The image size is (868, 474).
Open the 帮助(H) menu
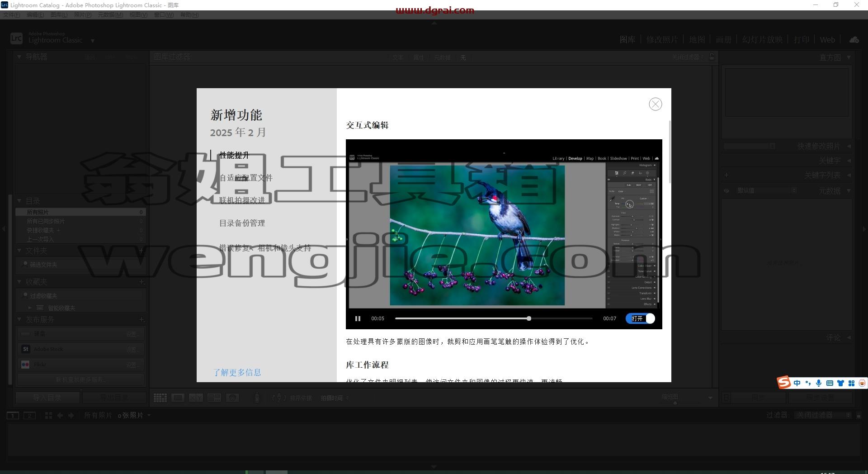[x=189, y=15]
